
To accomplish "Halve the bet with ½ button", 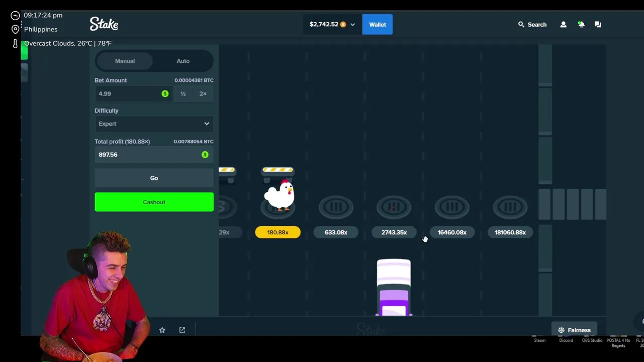I will [183, 94].
